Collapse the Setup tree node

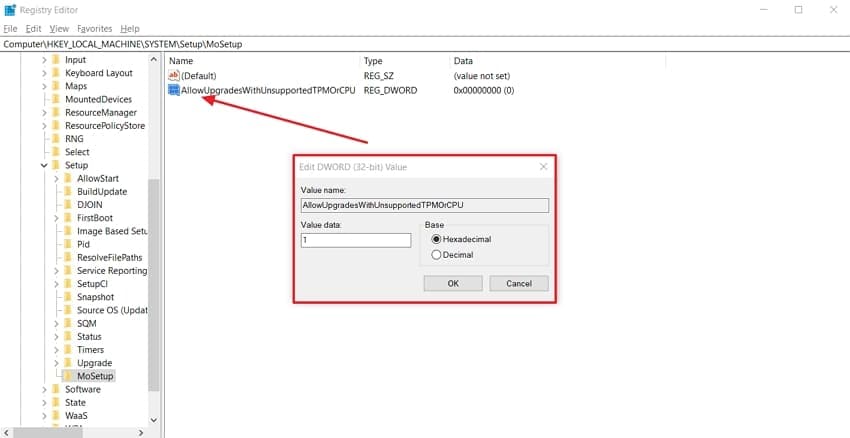pos(44,165)
